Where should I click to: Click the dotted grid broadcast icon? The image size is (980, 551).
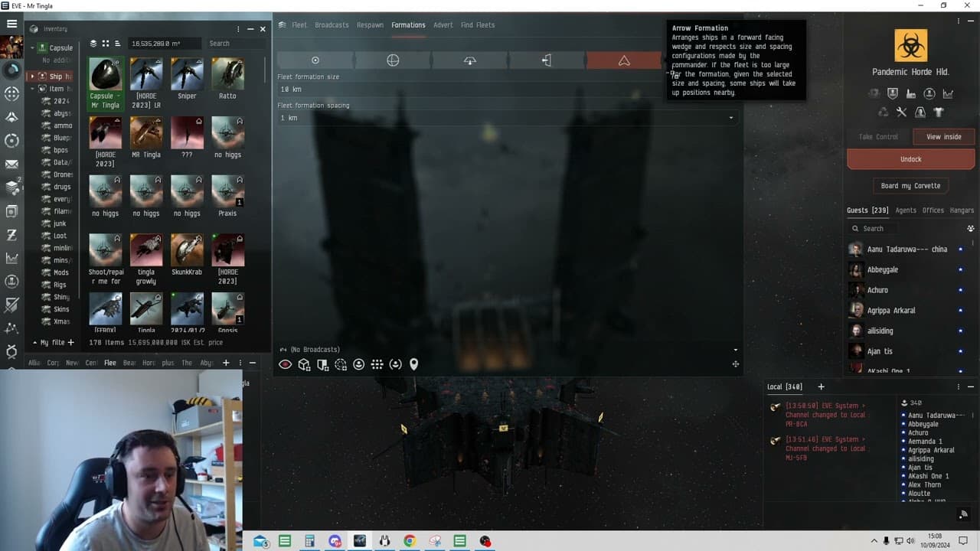pos(377,364)
